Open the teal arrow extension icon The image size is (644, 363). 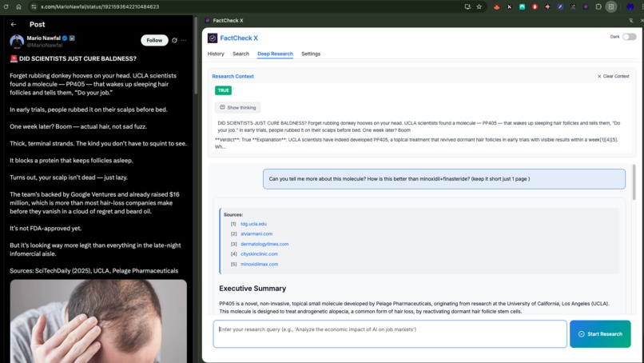(522, 6)
